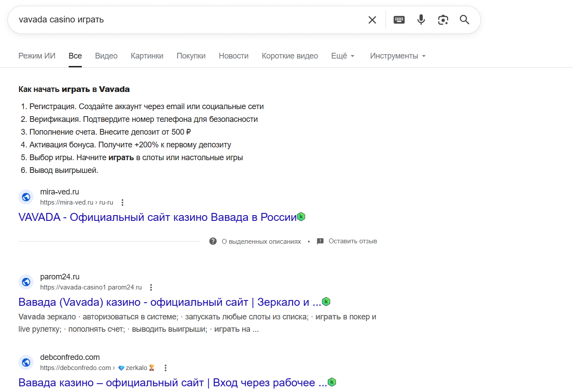Open the Ещё dropdown menu
Image resolution: width=573 pixels, height=392 pixels.
pos(342,55)
